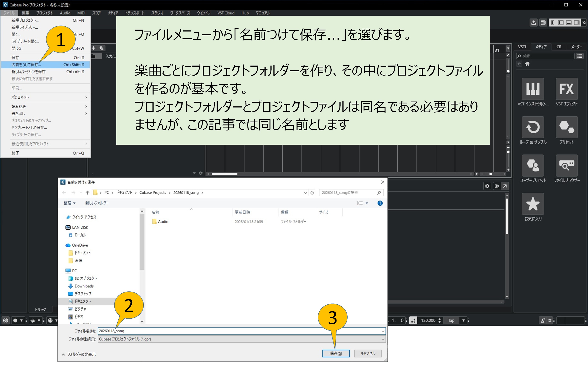The height and width of the screenshot is (368, 588).
Task: Enable the metronome click in the transport bar
Action: (x=543, y=320)
